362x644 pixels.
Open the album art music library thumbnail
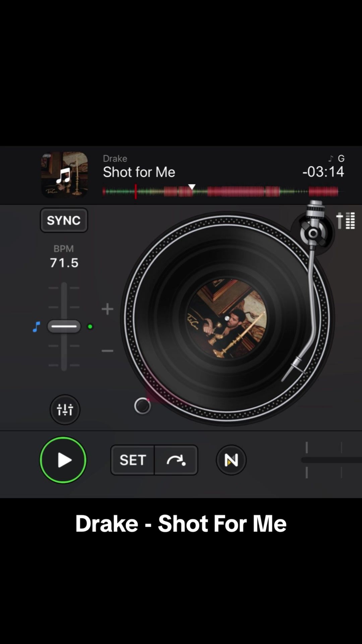pyautogui.click(x=64, y=175)
